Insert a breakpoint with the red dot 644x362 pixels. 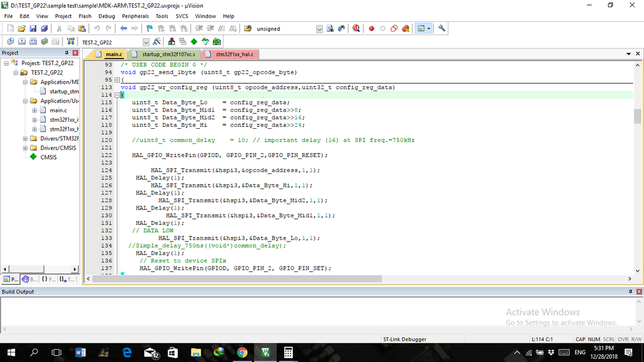coord(371,28)
